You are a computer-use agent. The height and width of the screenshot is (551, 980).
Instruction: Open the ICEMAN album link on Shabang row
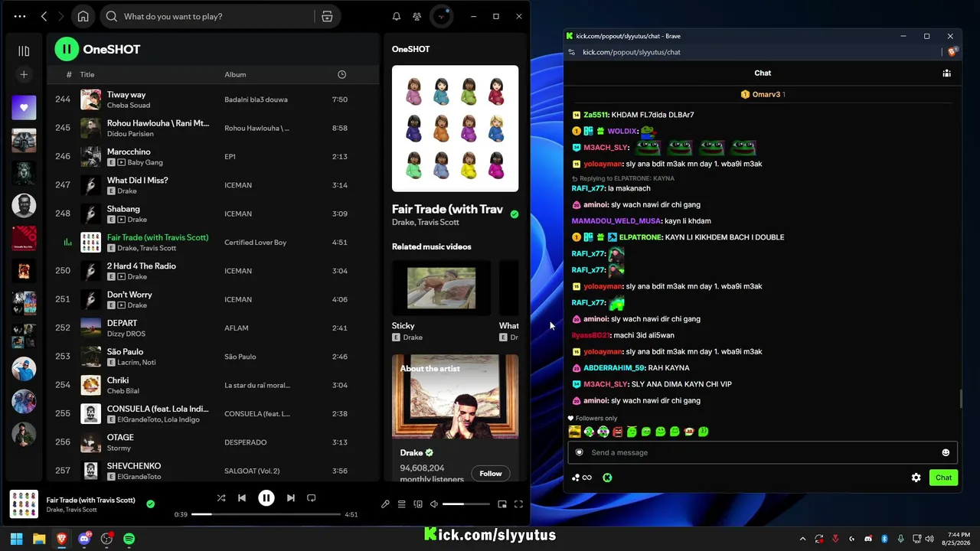click(x=238, y=214)
